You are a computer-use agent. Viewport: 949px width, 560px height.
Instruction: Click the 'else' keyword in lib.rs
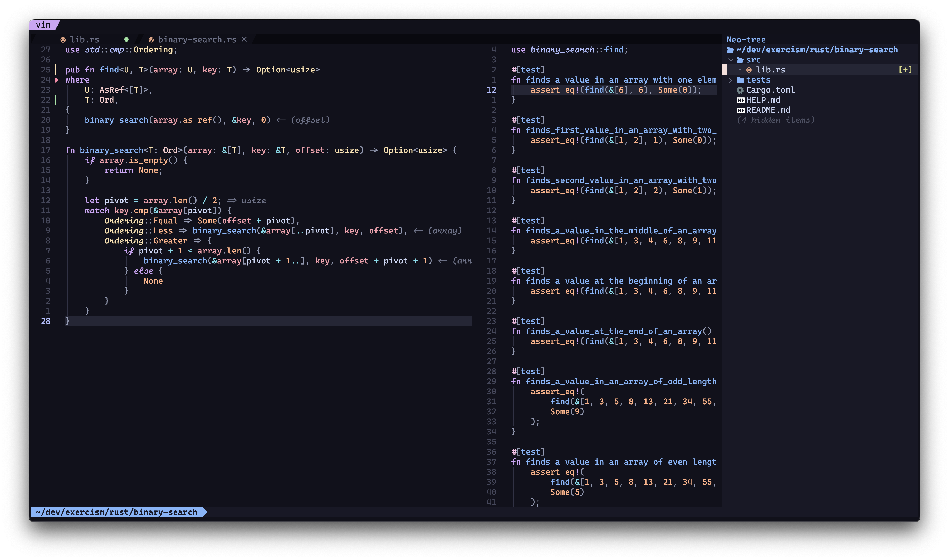tap(143, 271)
